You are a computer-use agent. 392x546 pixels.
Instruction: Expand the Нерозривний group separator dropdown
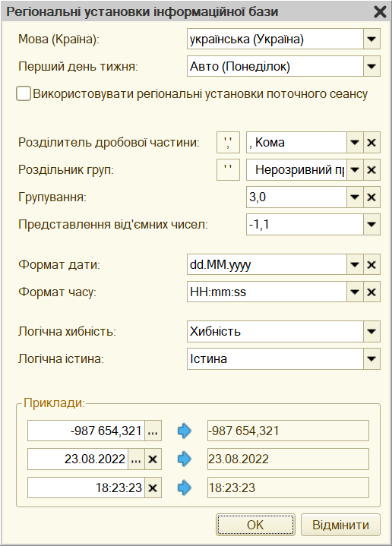[355, 170]
